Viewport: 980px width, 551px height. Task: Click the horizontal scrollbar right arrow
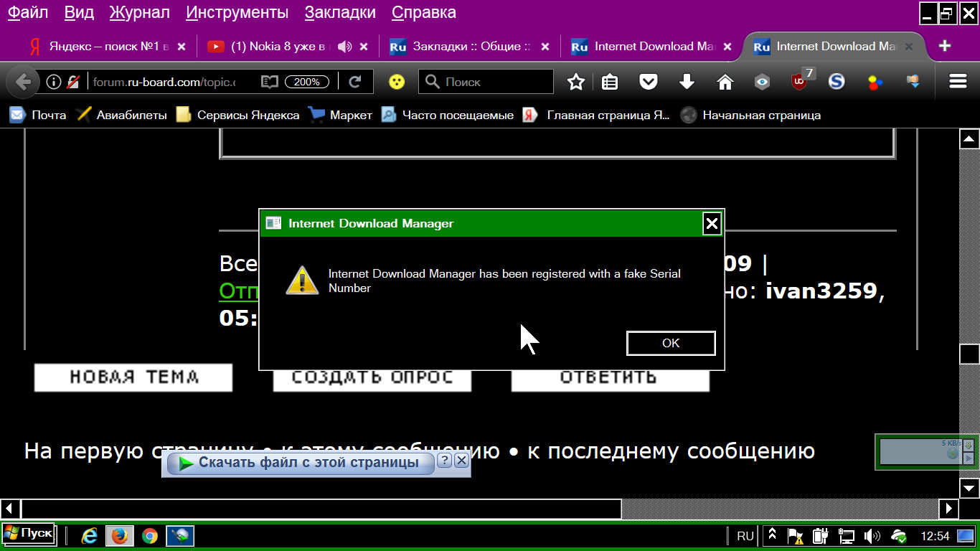[x=949, y=509]
